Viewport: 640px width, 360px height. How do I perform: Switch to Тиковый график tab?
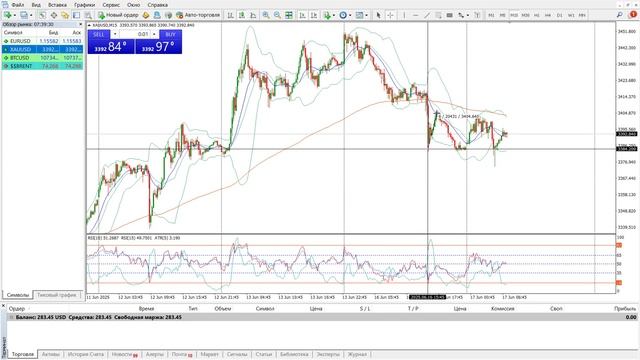[x=56, y=295]
